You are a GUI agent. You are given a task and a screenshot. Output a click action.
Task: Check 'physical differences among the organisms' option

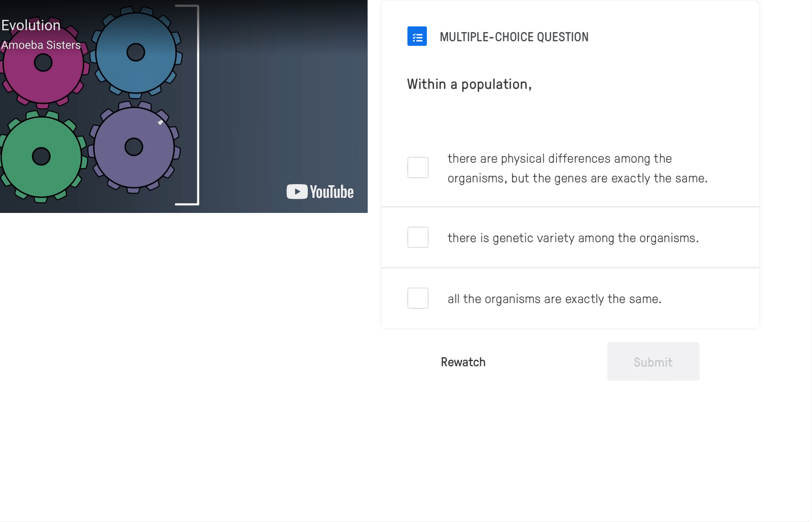pos(418,168)
